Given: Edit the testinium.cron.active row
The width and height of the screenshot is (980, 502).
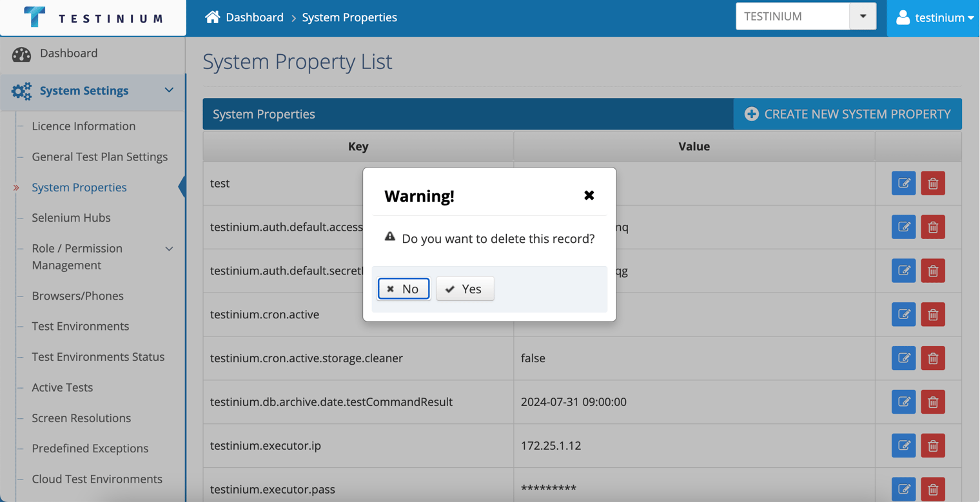Looking at the screenshot, I should click(x=904, y=314).
